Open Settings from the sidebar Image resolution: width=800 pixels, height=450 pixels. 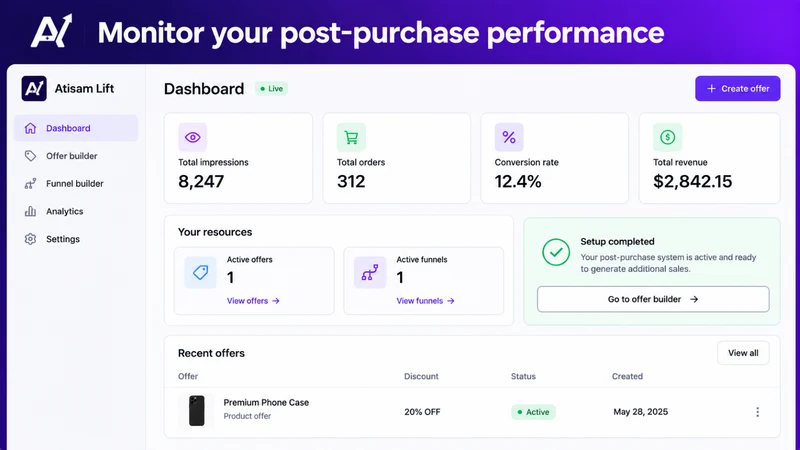click(x=76, y=239)
